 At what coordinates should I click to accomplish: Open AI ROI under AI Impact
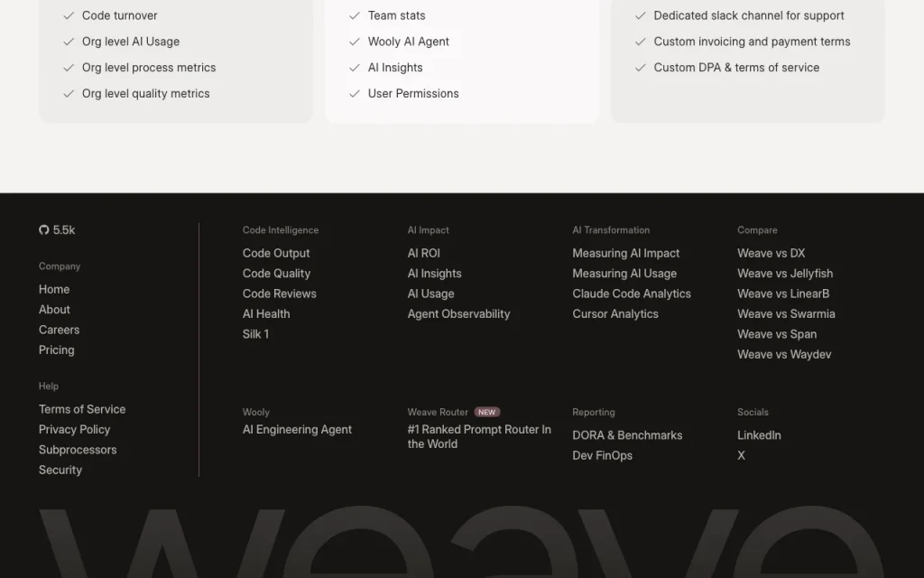pyautogui.click(x=424, y=253)
